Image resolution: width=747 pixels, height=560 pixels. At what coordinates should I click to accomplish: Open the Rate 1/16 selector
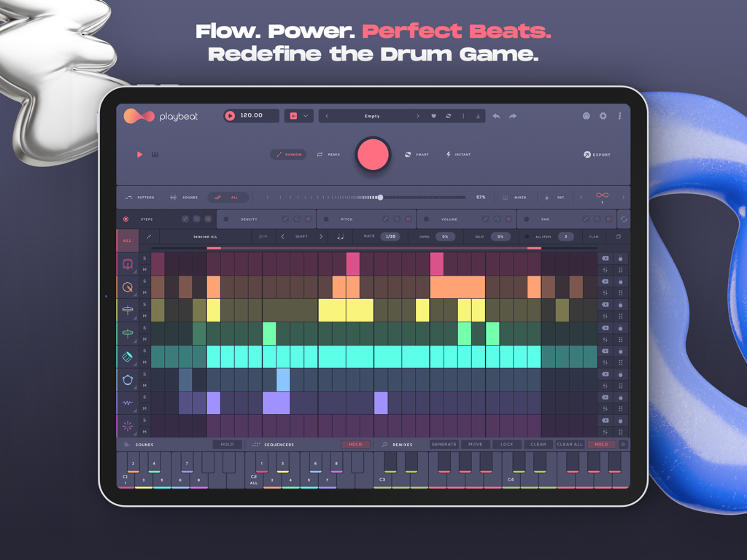click(390, 236)
